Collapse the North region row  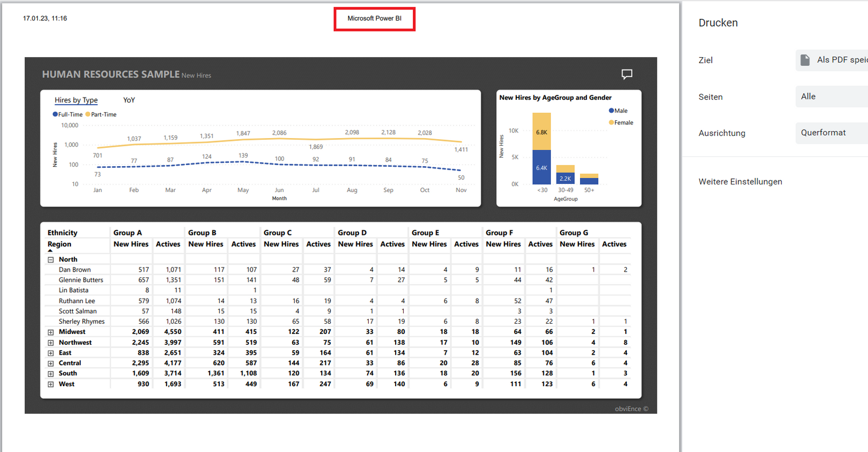pyautogui.click(x=51, y=260)
